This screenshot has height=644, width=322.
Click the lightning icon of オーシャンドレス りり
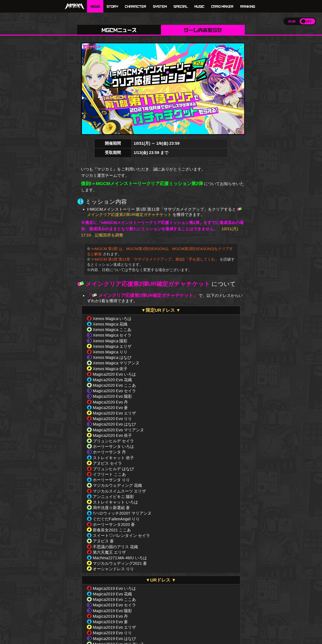point(89,569)
